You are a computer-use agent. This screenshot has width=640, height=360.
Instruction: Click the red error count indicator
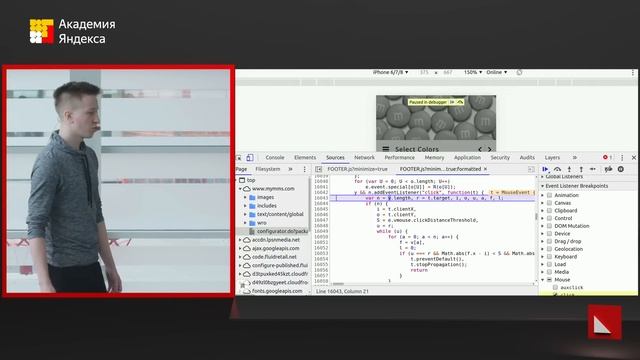pos(607,158)
